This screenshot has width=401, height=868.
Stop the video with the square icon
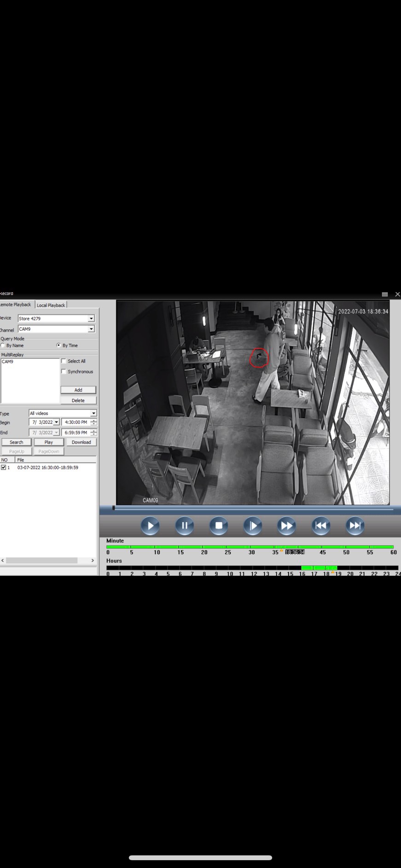219,526
